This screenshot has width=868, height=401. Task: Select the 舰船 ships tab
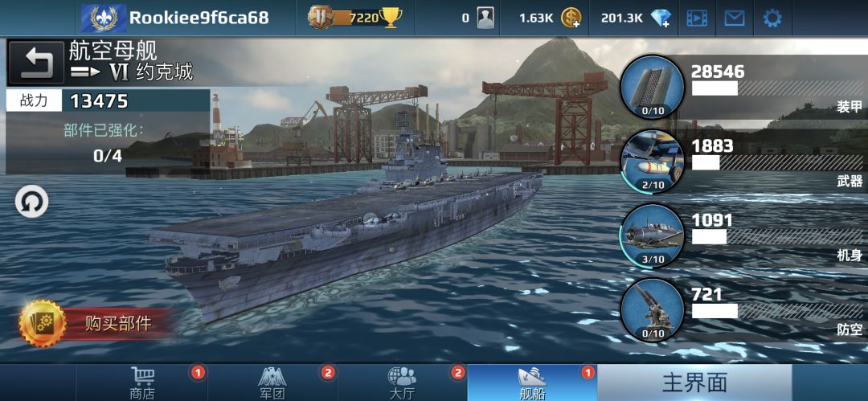coord(532,383)
